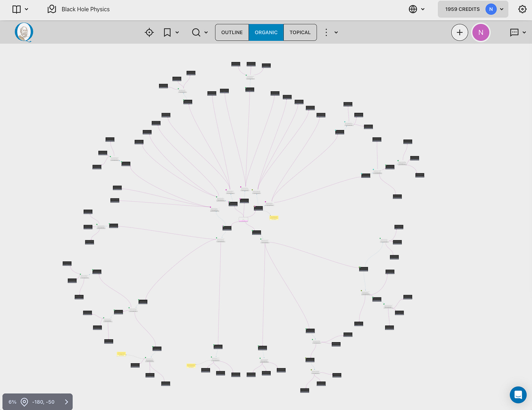The height and width of the screenshot is (410, 532).
Task: Click the map pin icon beside Black Hole Physics
Action: [52, 9]
